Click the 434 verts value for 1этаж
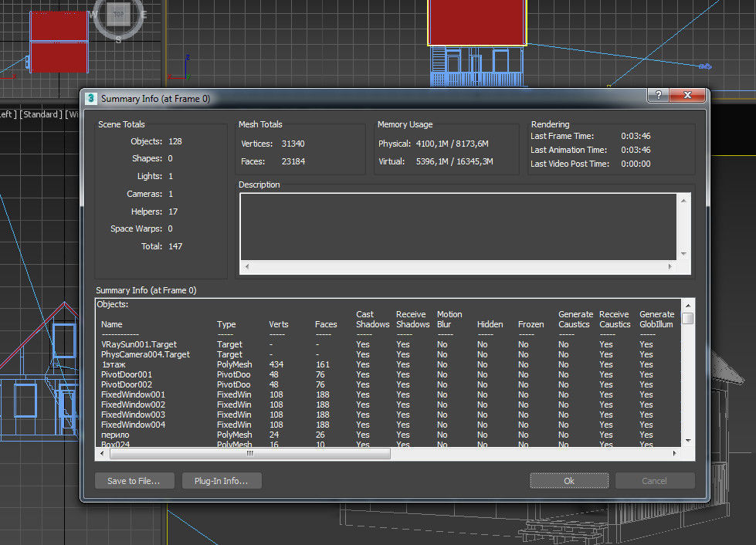Viewport: 756px width, 545px height. pos(276,365)
